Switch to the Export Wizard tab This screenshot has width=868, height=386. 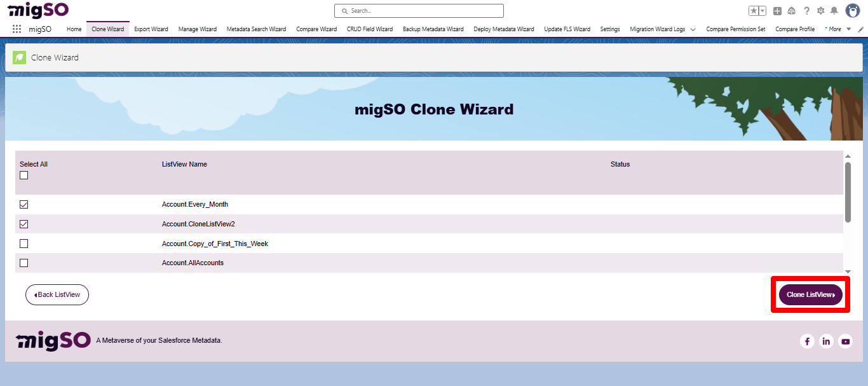pos(151,29)
